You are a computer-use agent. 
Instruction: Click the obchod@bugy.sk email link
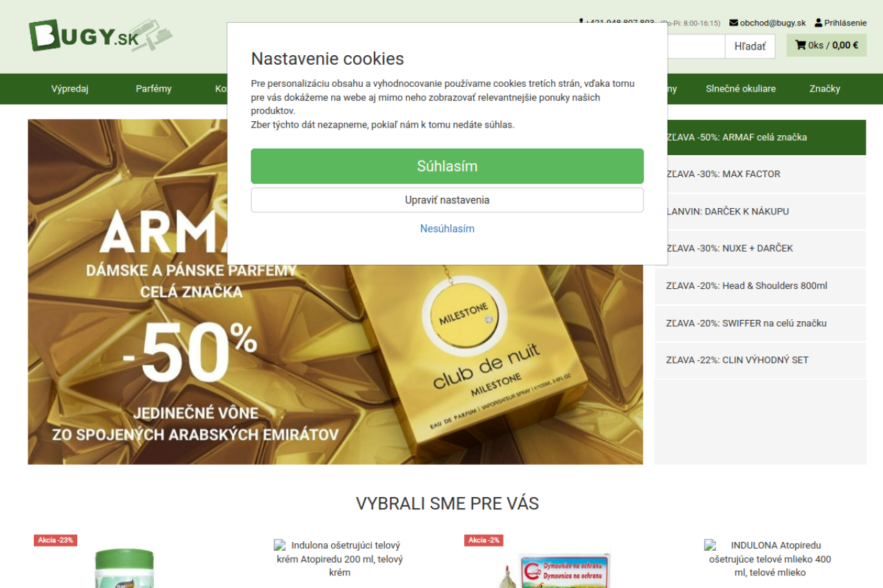click(x=773, y=23)
